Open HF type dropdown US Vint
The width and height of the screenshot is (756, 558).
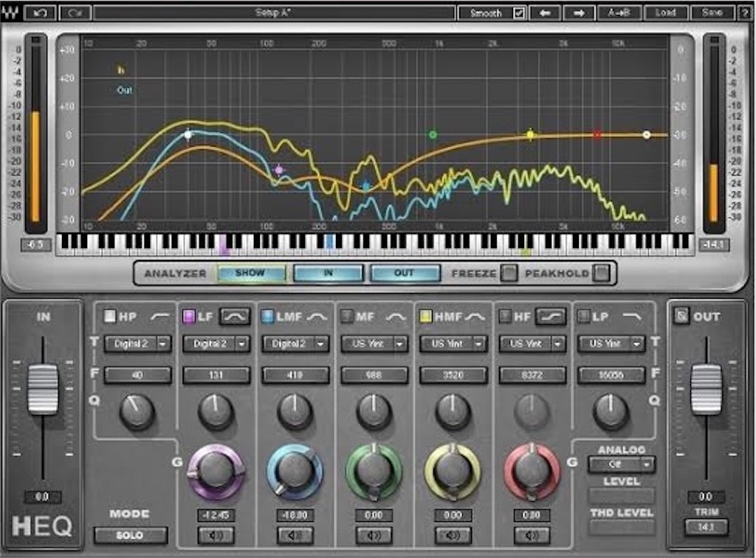[x=532, y=343]
